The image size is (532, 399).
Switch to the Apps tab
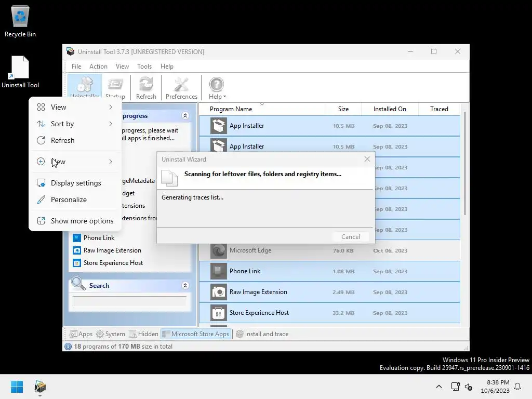81,334
